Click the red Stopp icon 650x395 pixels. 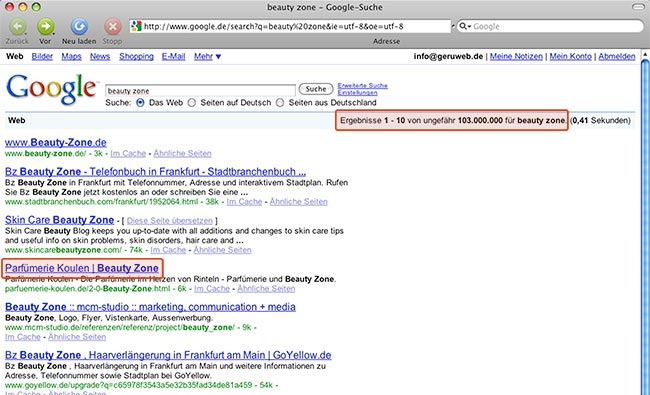pos(112,27)
